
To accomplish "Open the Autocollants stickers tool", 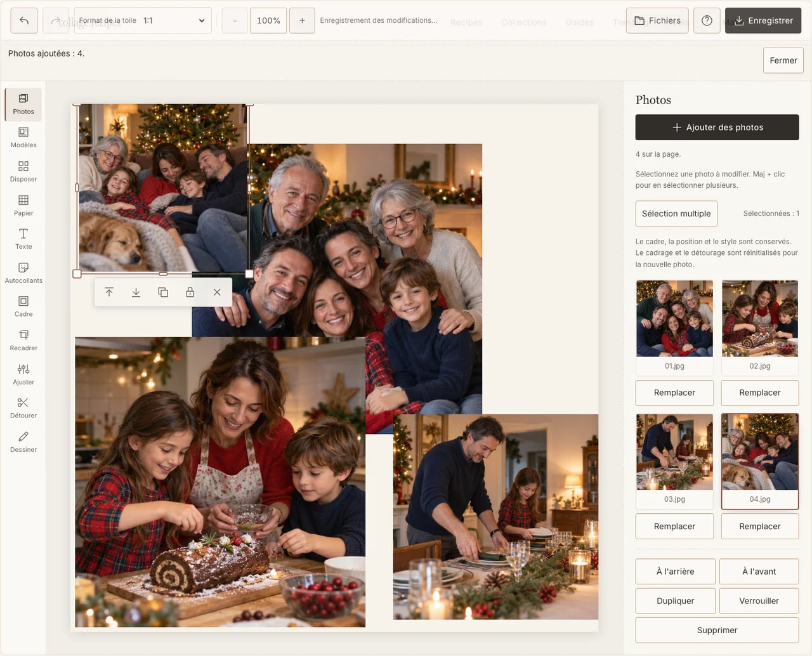I will pos(23,273).
